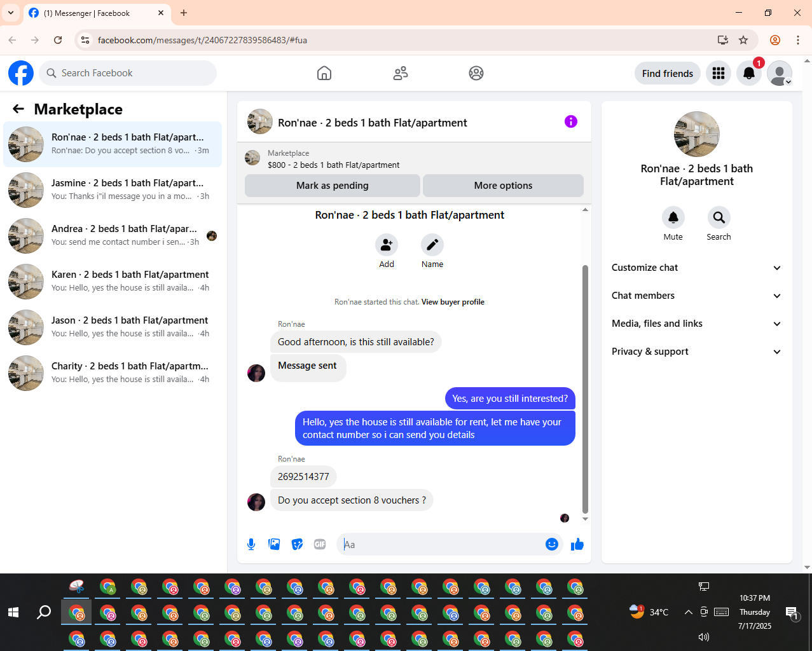812x651 pixels.
Task: Click message 'Do you accept section 8 vouchers ?'
Action: coord(352,500)
